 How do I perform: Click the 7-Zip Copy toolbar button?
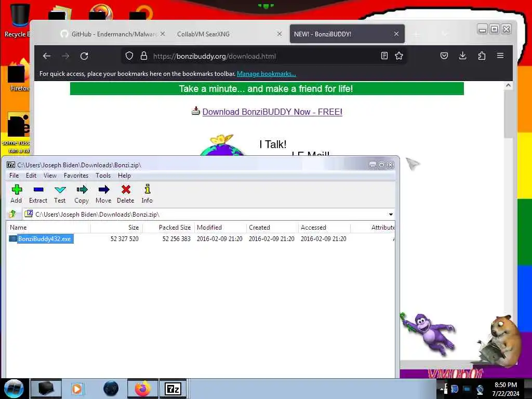pyautogui.click(x=82, y=194)
